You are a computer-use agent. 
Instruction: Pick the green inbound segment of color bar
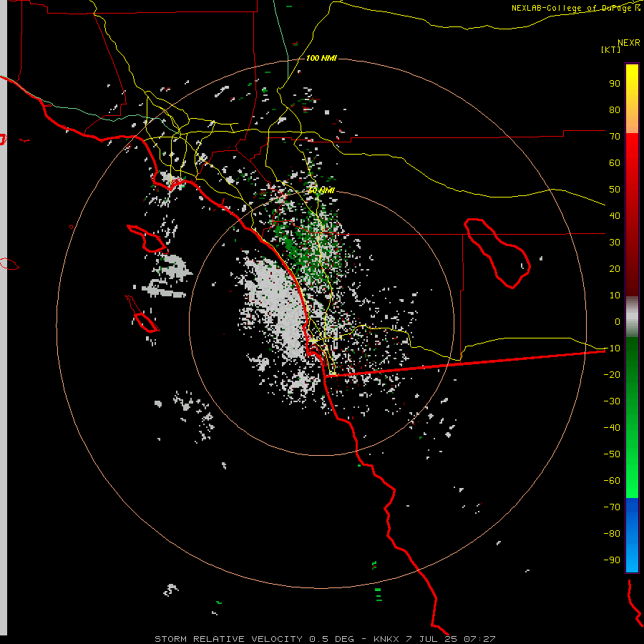[632, 418]
